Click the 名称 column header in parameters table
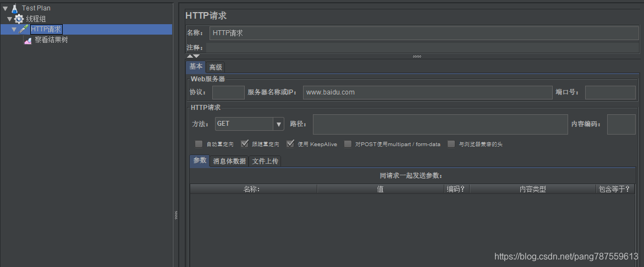The width and height of the screenshot is (644, 267). tap(254, 189)
